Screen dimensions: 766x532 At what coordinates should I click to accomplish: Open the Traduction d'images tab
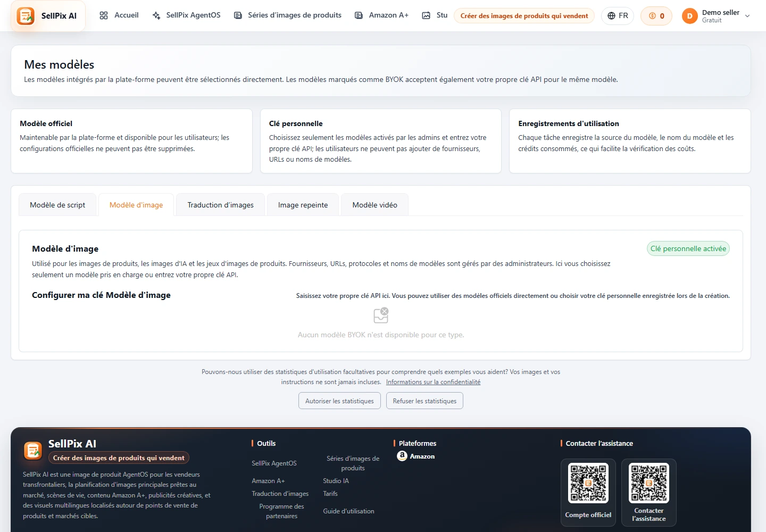pyautogui.click(x=220, y=205)
